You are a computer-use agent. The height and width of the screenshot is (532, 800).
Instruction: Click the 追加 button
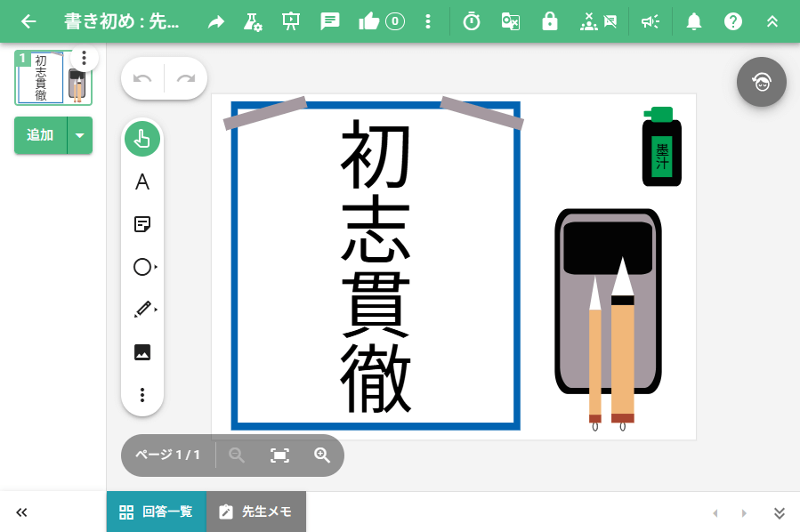click(41, 135)
